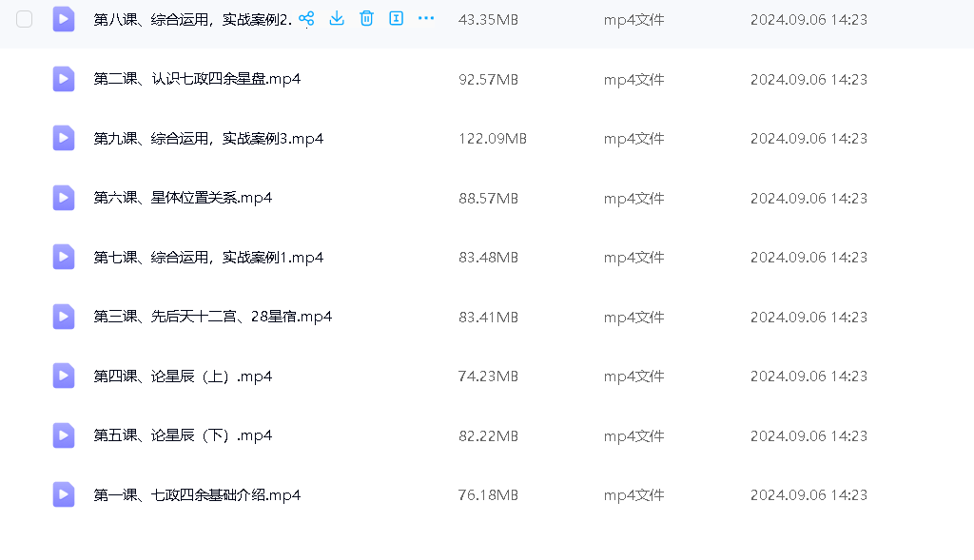Viewport: 974px width, 560px height.
Task: Click the 第八课、综合运用 file name
Action: tap(192, 19)
